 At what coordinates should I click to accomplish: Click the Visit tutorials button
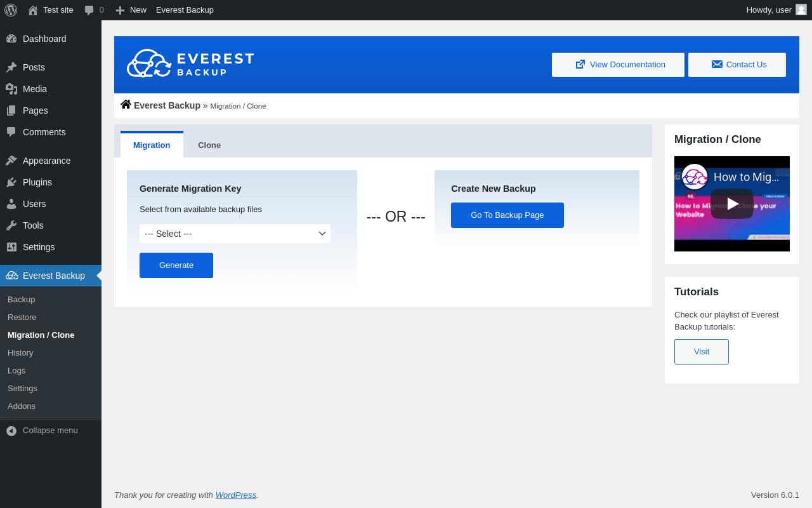pos(702,352)
